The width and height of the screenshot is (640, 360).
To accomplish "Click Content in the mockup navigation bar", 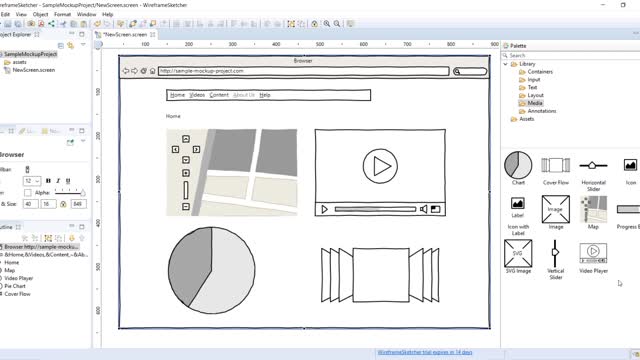I will 219,95.
